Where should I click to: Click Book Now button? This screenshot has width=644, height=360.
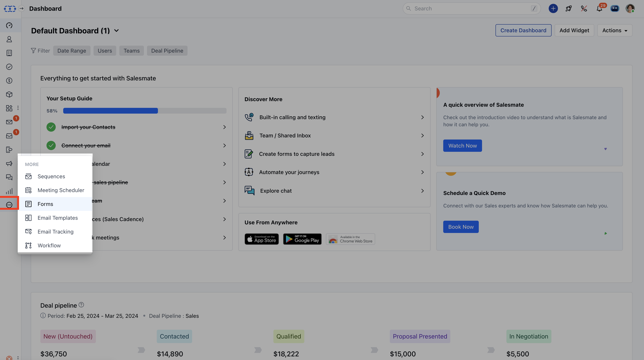click(461, 227)
